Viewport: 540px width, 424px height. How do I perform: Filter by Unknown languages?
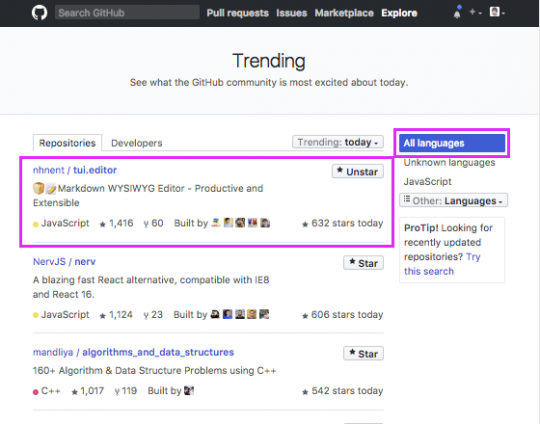(449, 163)
